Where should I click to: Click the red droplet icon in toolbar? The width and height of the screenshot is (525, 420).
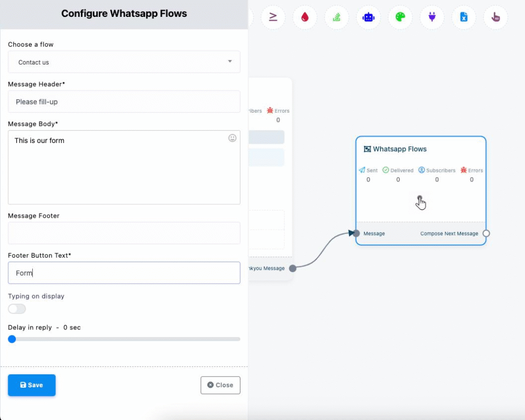(x=305, y=17)
